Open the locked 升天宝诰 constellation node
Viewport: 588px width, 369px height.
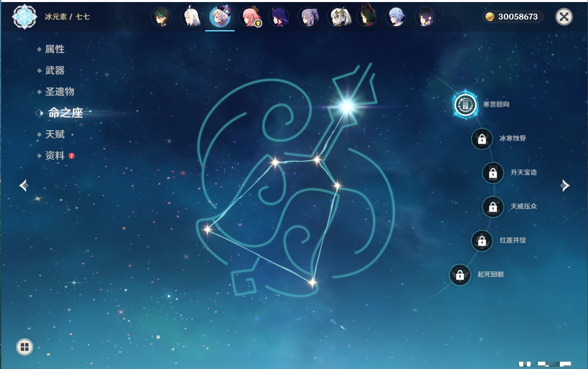[x=493, y=173]
